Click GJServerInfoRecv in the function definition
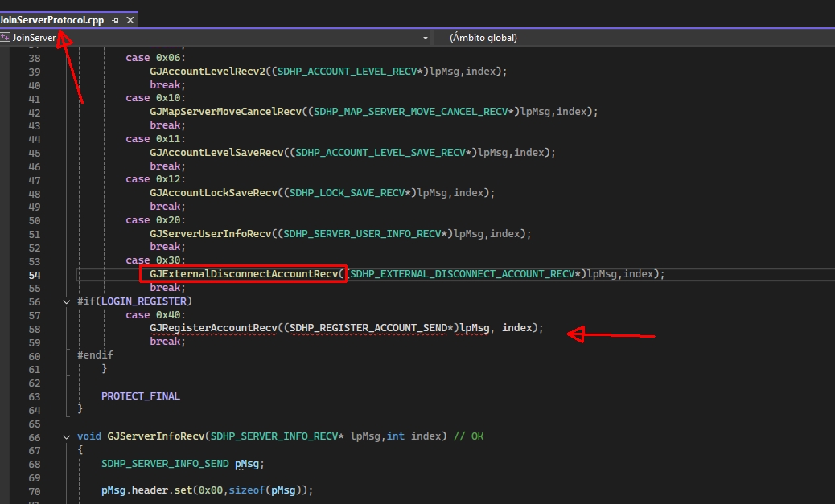The image size is (835, 504). [x=155, y=436]
